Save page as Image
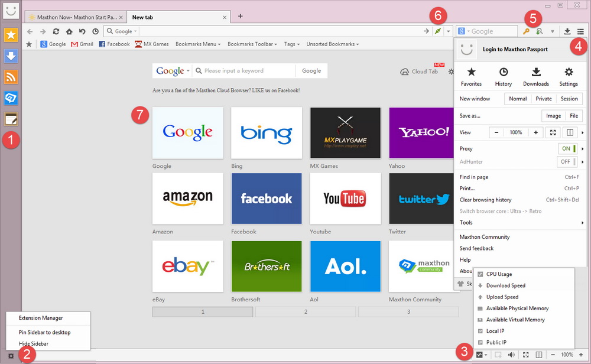 pos(553,116)
